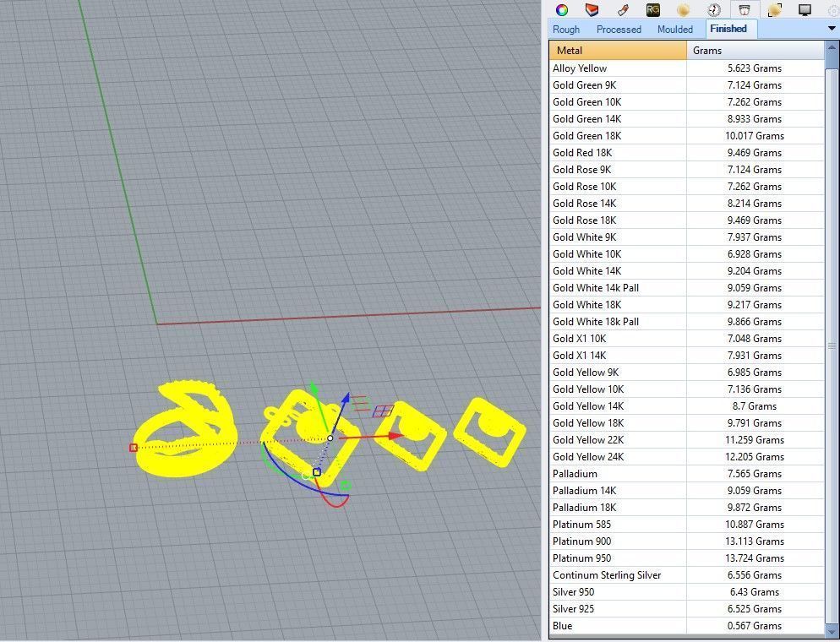Select the Silver 925 row

[686, 609]
